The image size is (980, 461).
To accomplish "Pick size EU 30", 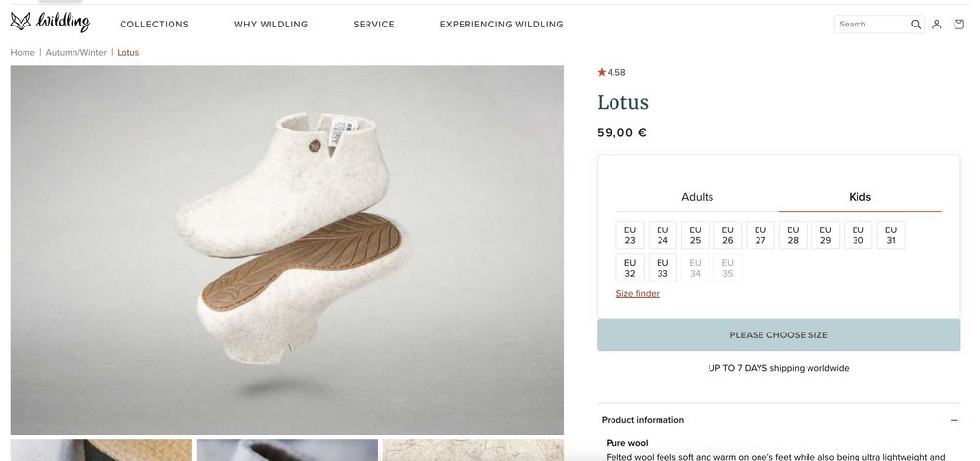I will (x=858, y=235).
